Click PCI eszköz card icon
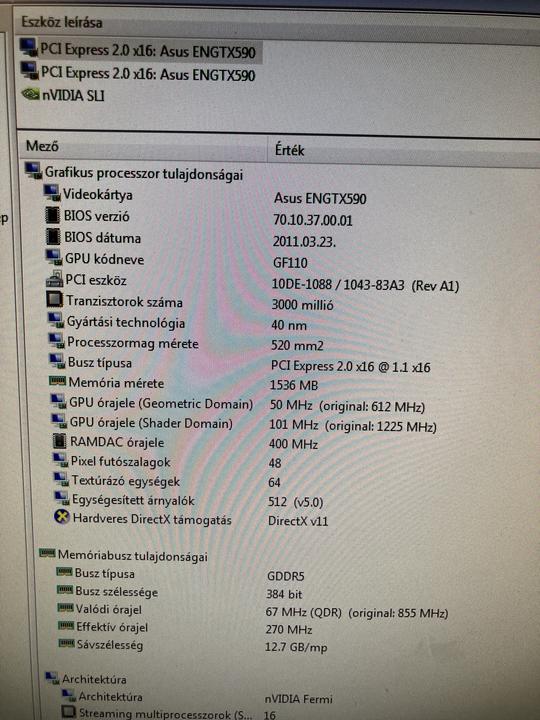 click(55, 279)
